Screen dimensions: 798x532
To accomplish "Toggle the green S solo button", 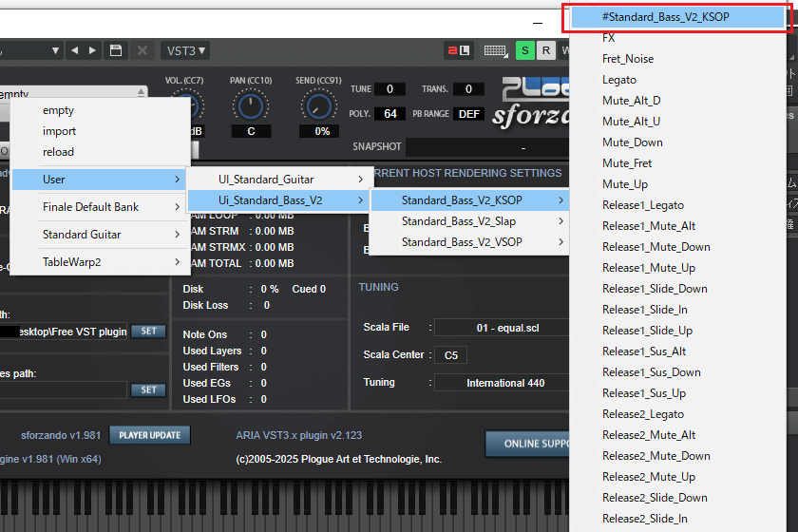I will (524, 50).
